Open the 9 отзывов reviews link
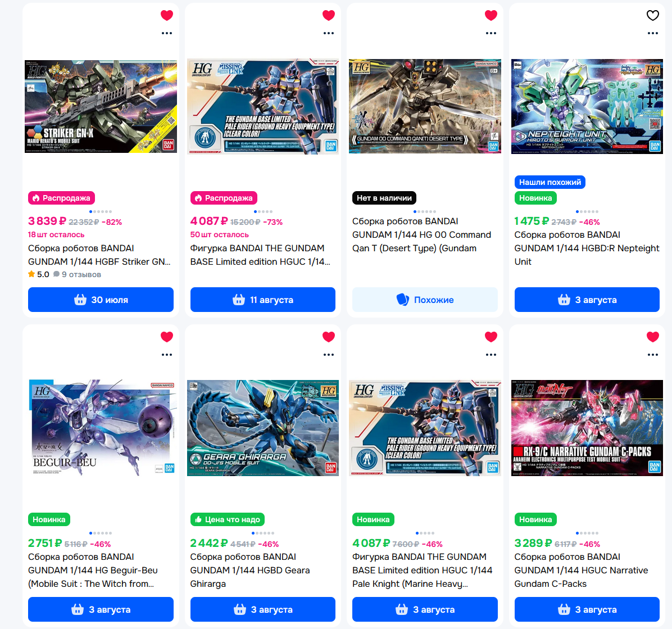The image size is (672, 629). click(78, 274)
